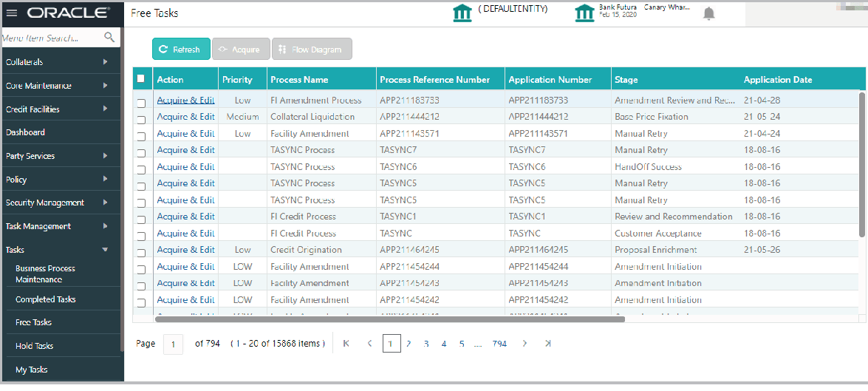This screenshot has height=391, width=868.
Task: Select checkbox for APP211143571 row
Action: (141, 136)
